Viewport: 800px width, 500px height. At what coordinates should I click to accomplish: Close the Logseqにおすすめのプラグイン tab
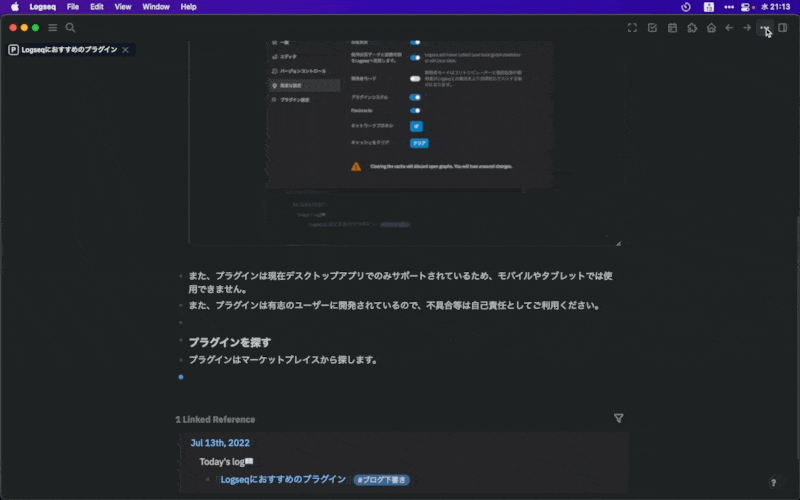126,49
